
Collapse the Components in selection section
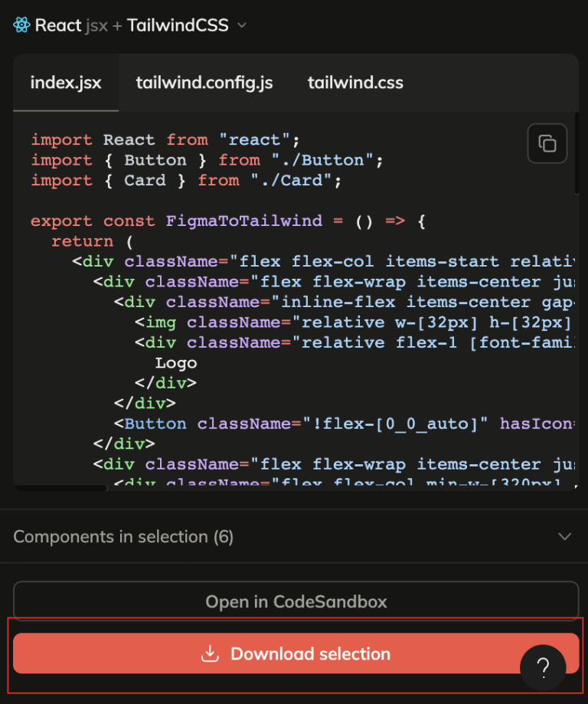564,536
